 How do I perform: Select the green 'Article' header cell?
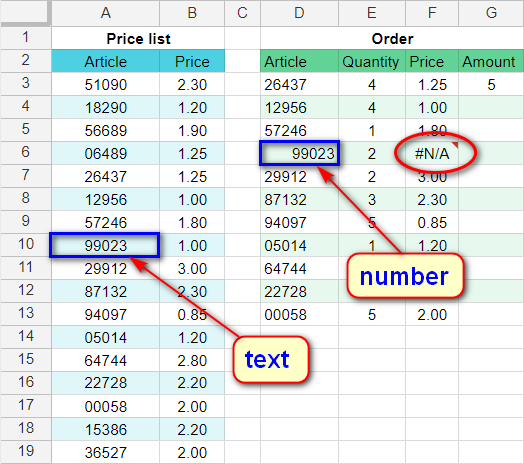click(299, 61)
